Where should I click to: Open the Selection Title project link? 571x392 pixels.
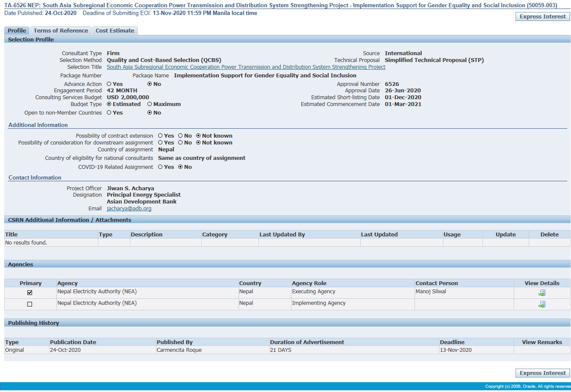246,67
